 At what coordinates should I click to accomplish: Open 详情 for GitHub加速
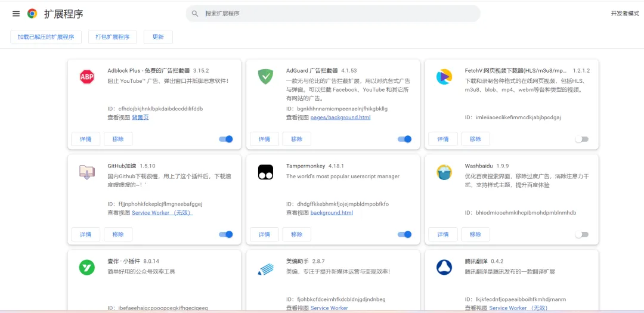(x=85, y=234)
